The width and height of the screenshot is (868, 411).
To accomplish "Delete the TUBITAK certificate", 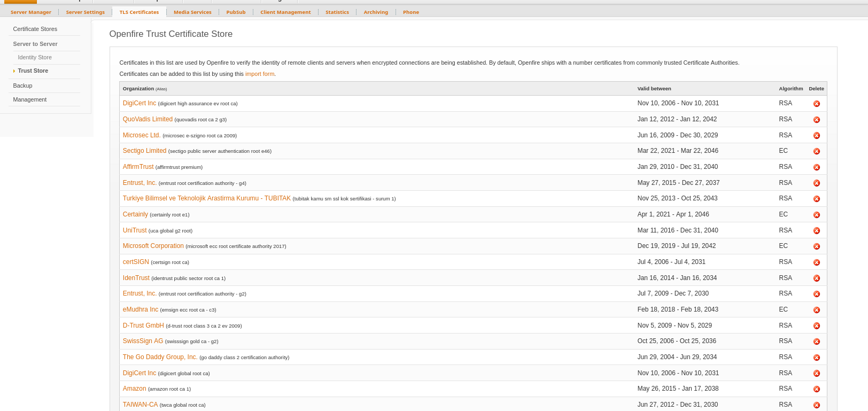I will (816, 199).
